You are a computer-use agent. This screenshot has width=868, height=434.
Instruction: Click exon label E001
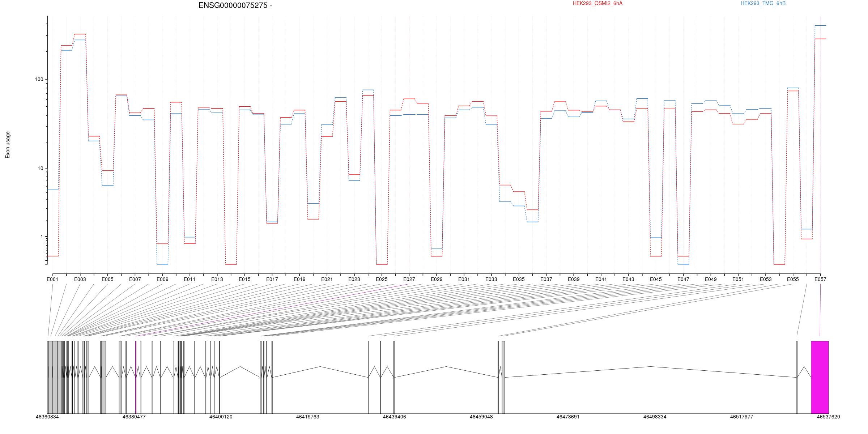(52, 279)
